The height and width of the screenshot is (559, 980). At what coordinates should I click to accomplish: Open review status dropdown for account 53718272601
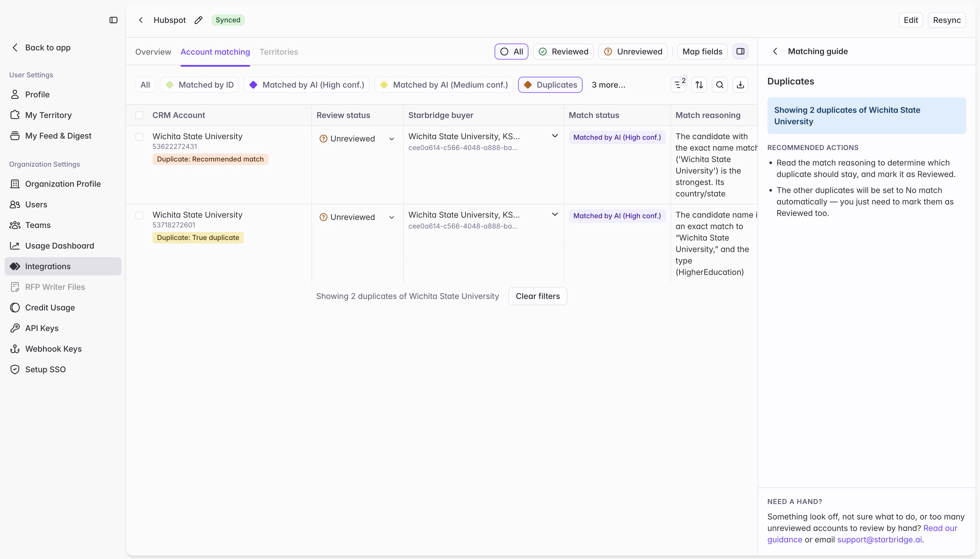pyautogui.click(x=357, y=217)
